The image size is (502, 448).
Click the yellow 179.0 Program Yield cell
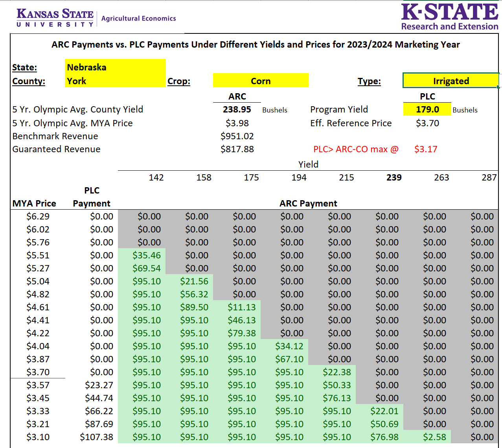[427, 109]
